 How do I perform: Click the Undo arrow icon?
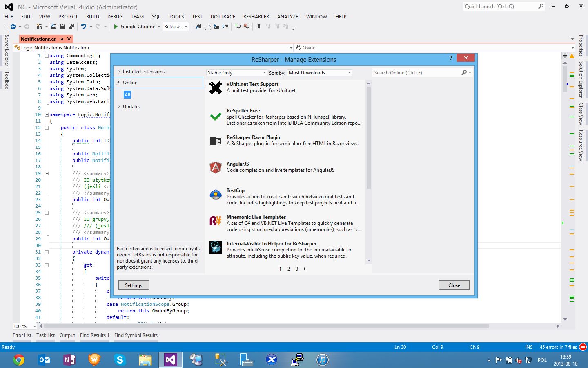(84, 27)
